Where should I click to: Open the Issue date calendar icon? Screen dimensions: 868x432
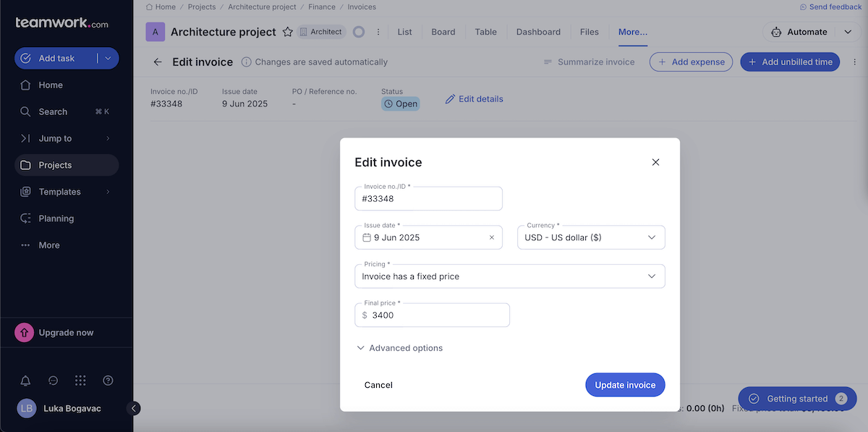click(365, 237)
